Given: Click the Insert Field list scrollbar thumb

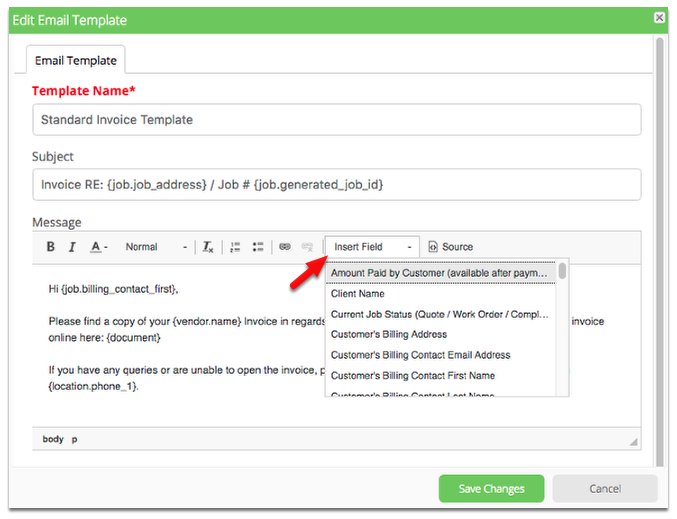Looking at the screenshot, I should (562, 271).
